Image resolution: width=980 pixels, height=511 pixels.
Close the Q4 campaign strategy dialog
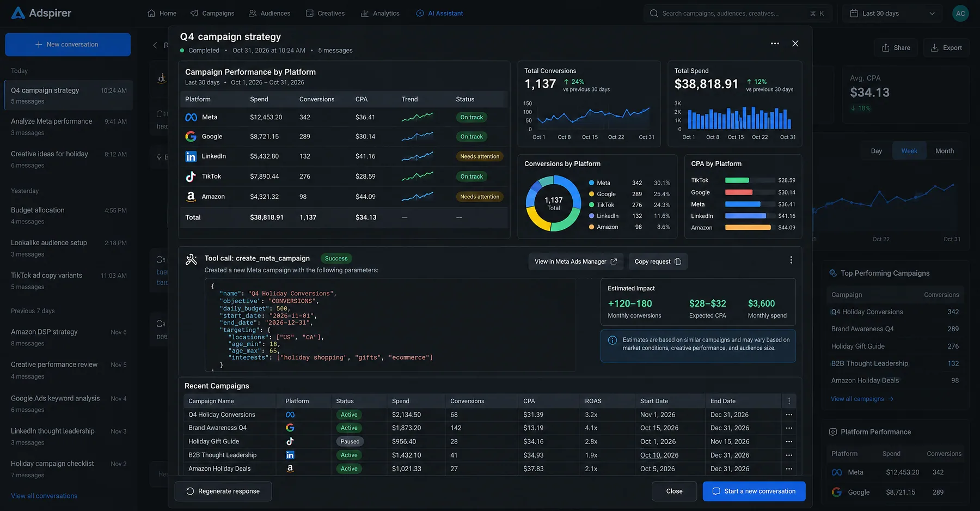[x=795, y=44]
